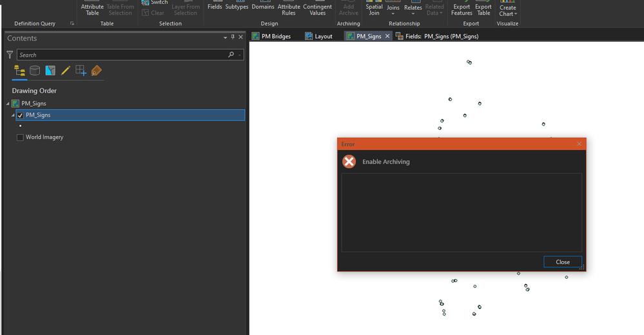This screenshot has width=644, height=335.
Task: Toggle auto-hide pin on Contents pane
Action: 233,37
